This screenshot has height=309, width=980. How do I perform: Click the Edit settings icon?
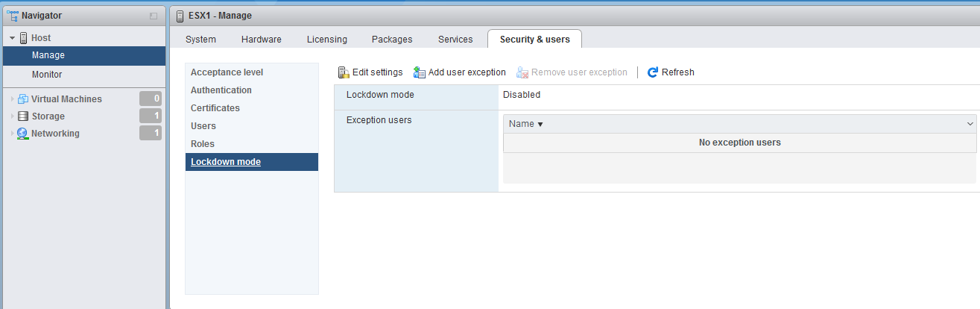point(344,72)
